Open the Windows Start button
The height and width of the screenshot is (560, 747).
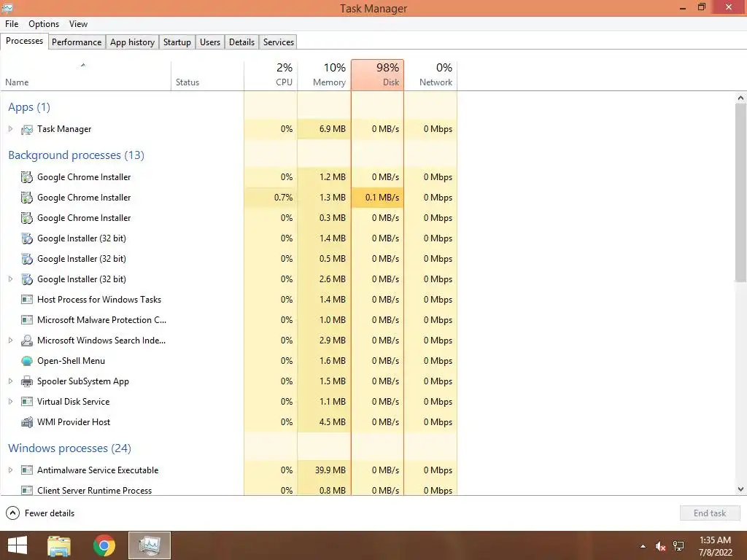[x=18, y=545]
